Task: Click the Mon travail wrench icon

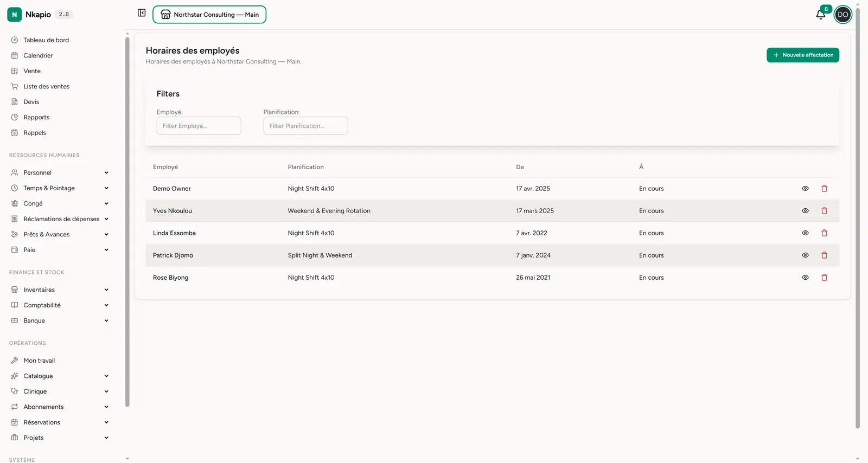Action: pyautogui.click(x=15, y=361)
